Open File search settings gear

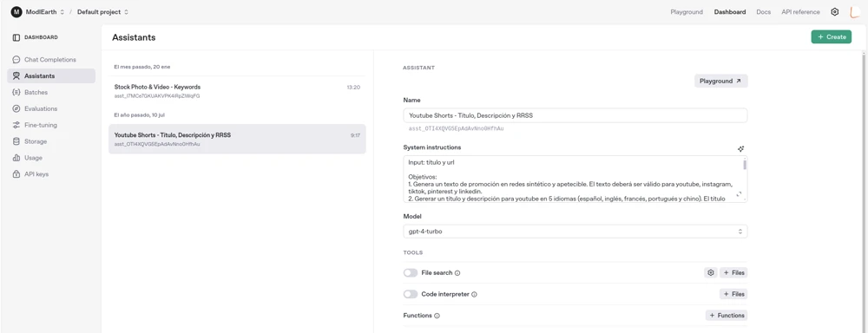coord(711,272)
